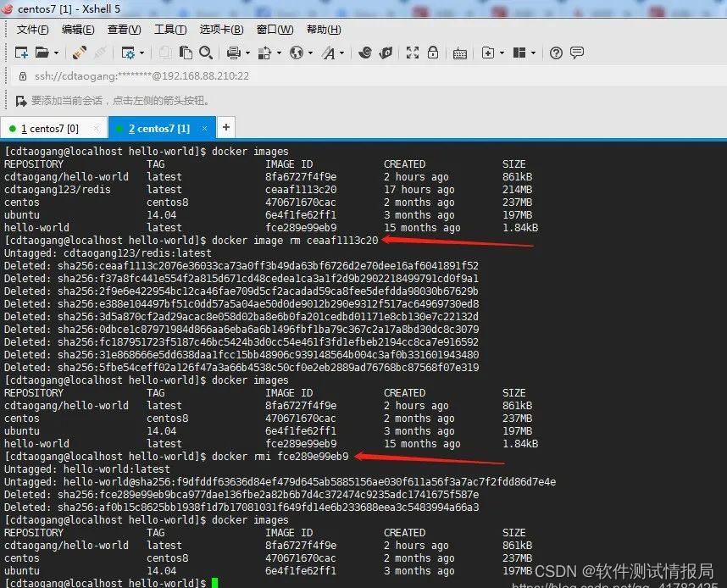Open session Properties gear icon

(x=128, y=53)
